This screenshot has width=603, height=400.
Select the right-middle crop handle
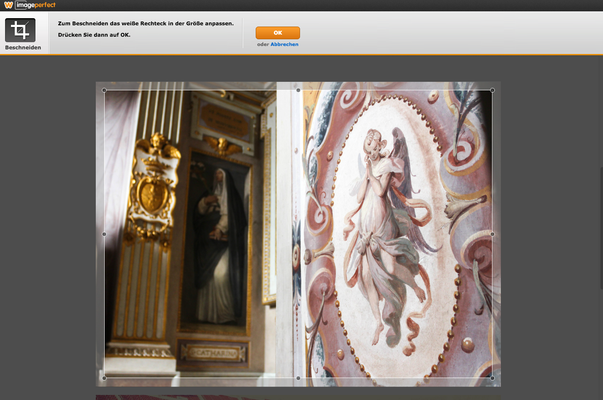(492, 234)
